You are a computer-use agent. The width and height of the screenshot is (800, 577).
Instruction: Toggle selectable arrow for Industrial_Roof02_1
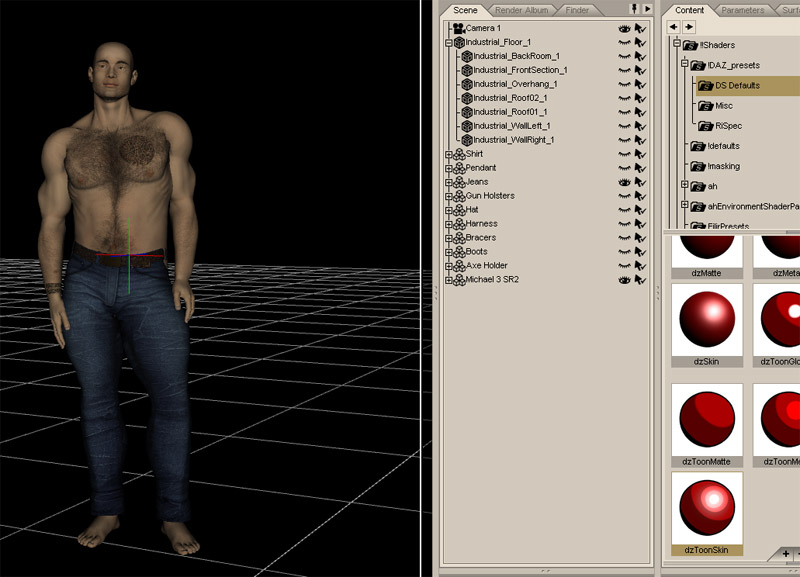[640, 98]
